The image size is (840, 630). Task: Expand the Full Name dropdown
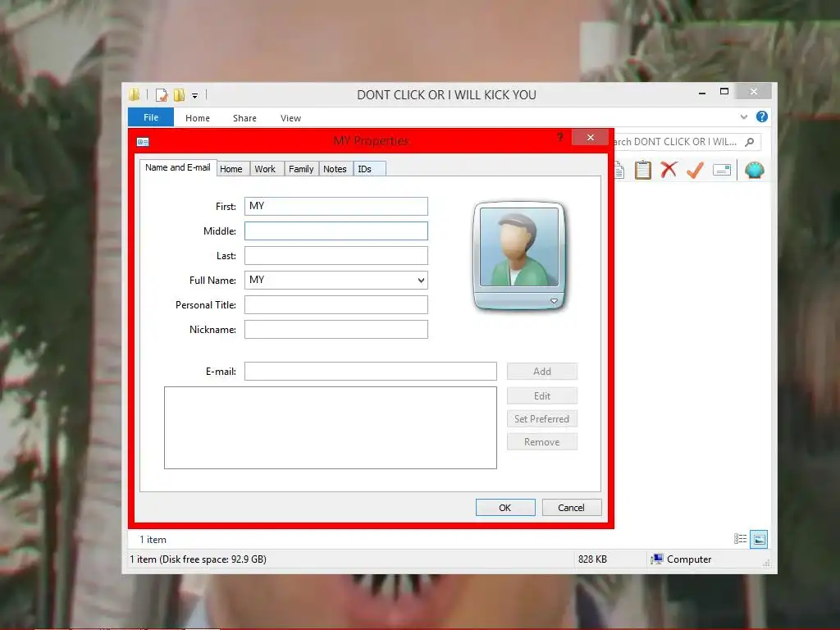coord(421,281)
